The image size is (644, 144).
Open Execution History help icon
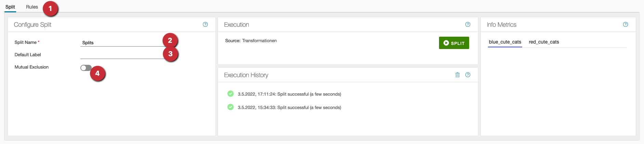(x=468, y=75)
